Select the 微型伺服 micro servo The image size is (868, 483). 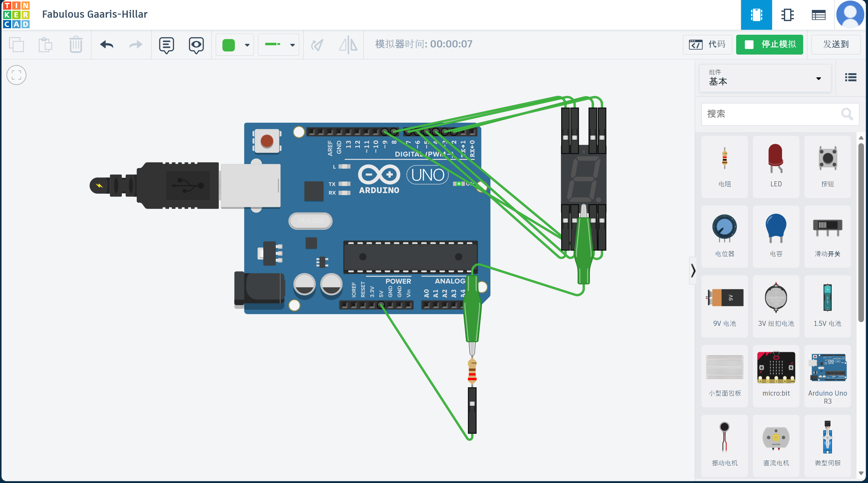(827, 445)
